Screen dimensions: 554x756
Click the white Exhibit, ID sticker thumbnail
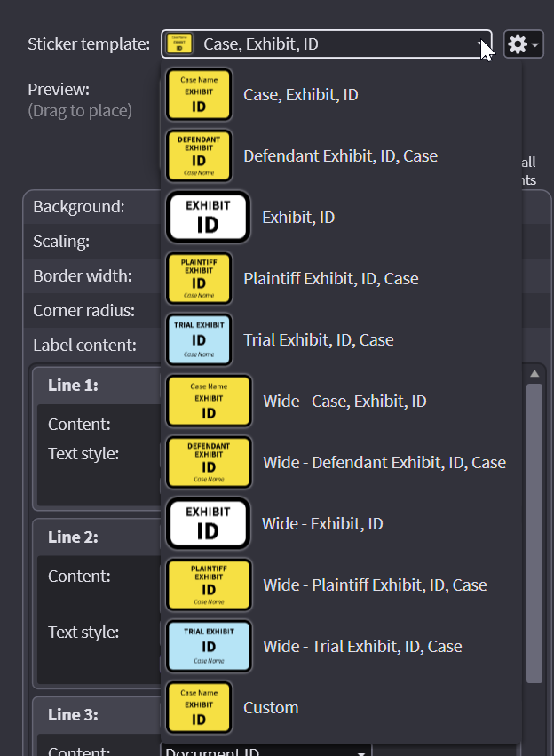pos(208,217)
